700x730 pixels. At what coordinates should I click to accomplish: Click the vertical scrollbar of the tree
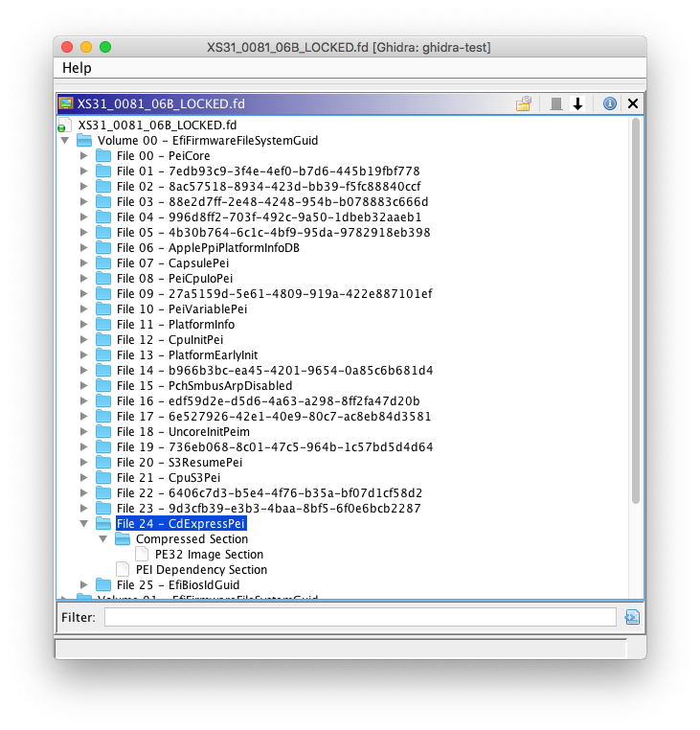(636, 310)
